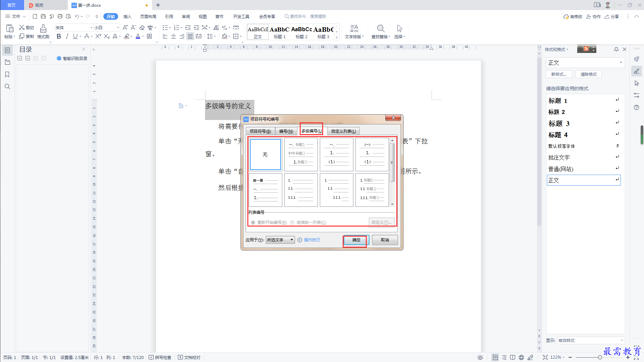The image size is (644, 362).
Task: Open the 文件 menu dropdown
Action: [x=15, y=16]
